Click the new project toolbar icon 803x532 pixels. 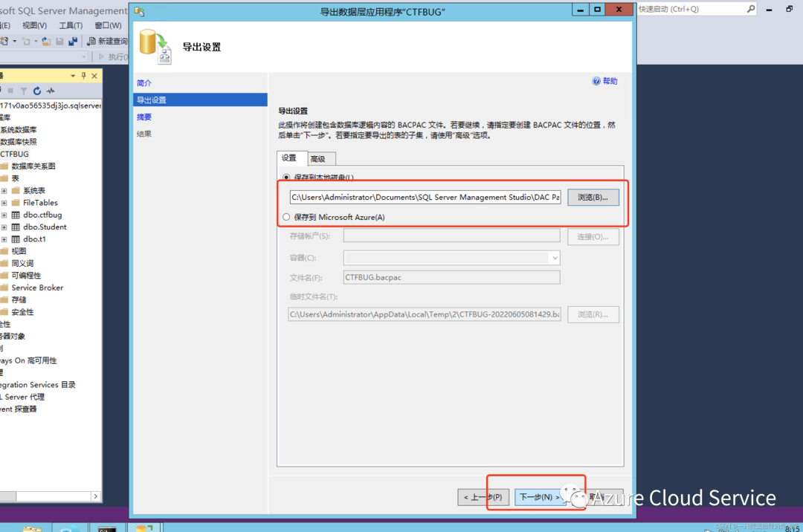[4, 42]
